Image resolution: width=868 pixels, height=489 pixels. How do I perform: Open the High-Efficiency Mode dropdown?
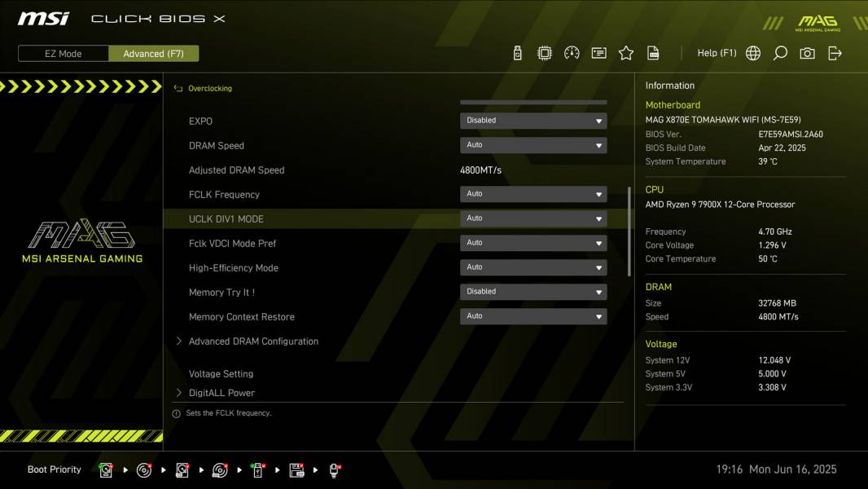click(533, 267)
